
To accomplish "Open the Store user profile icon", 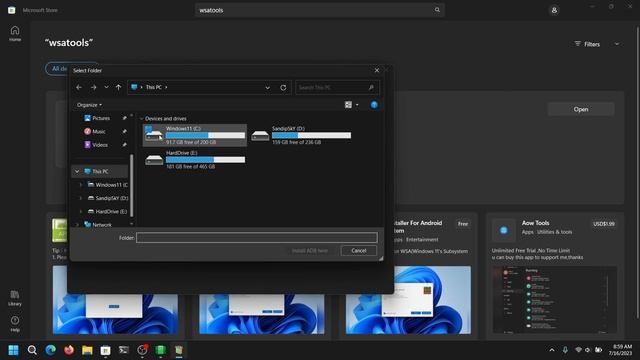I will pos(554,10).
